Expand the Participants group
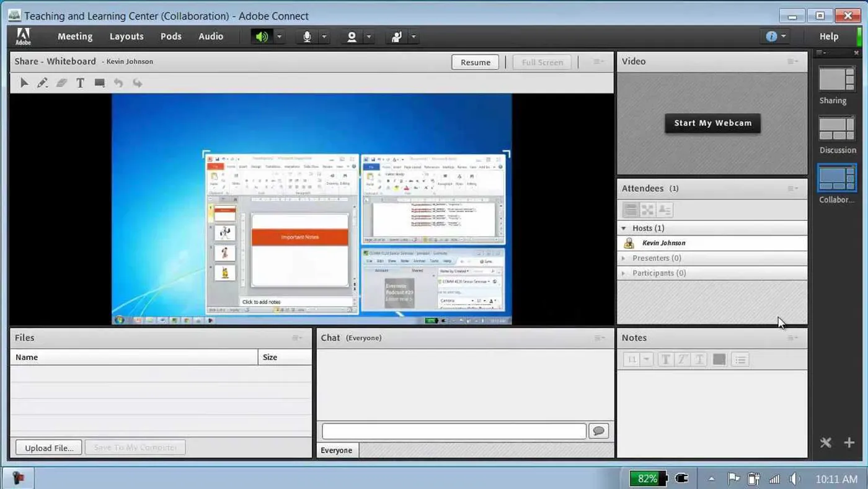This screenshot has height=489, width=868. 624,273
